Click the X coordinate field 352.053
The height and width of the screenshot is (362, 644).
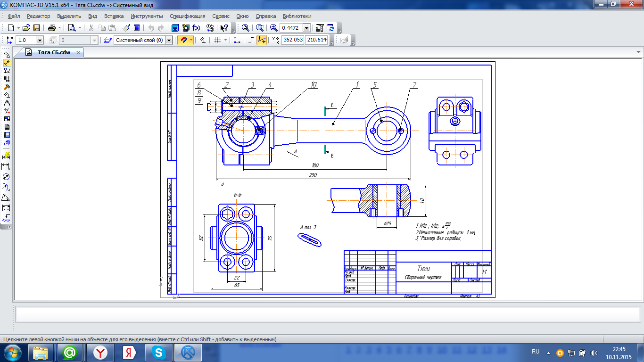(x=292, y=40)
